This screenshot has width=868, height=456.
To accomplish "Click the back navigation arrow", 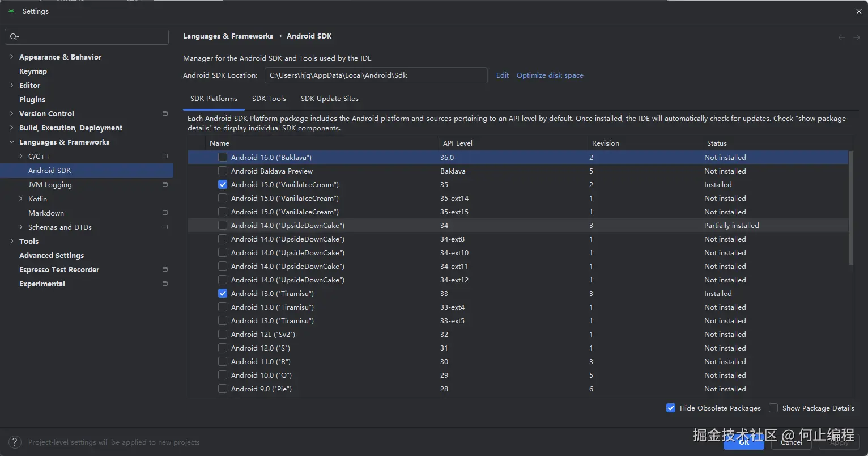I will click(x=842, y=37).
